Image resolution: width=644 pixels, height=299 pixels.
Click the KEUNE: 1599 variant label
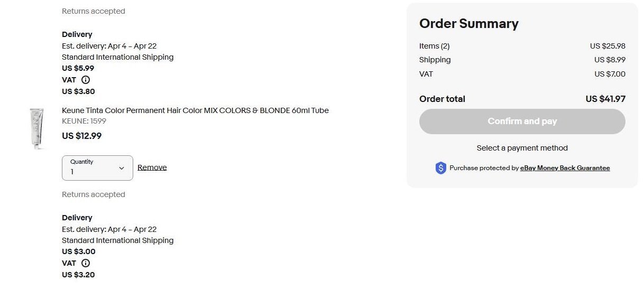point(84,121)
